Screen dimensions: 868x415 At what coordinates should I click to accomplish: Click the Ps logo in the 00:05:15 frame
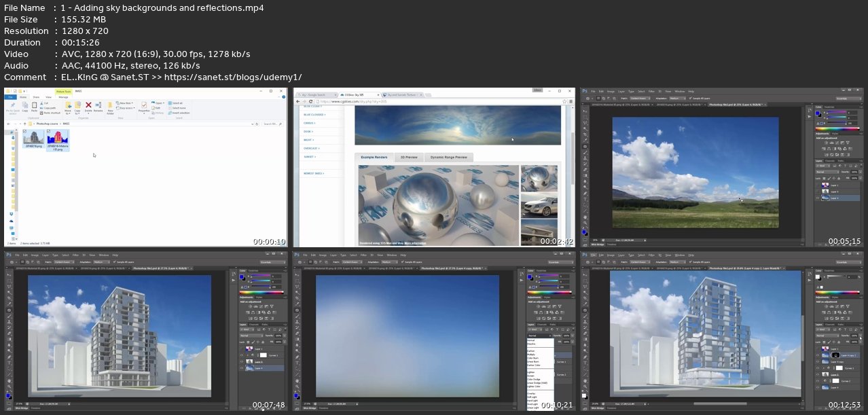(x=585, y=91)
